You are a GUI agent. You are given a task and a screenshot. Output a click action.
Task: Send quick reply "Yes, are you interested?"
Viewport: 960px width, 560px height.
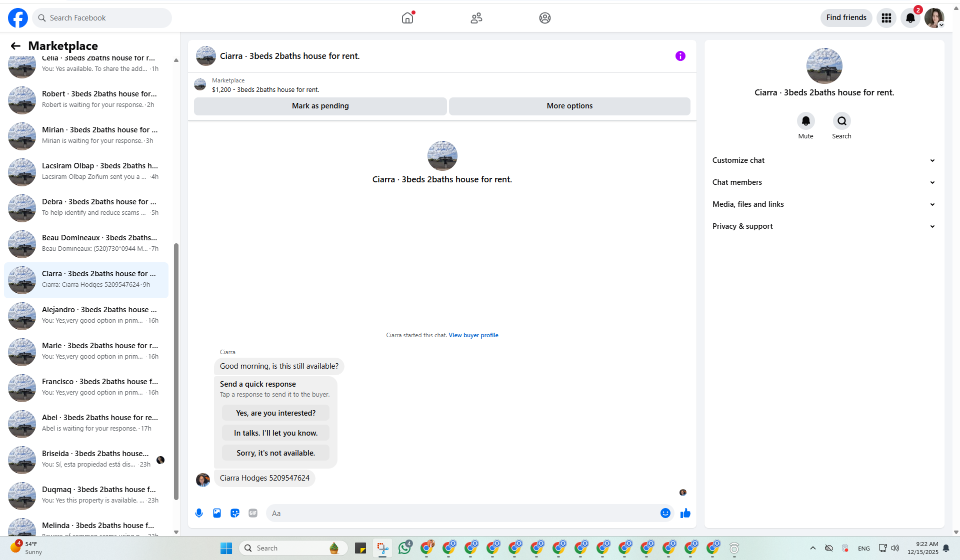click(276, 413)
